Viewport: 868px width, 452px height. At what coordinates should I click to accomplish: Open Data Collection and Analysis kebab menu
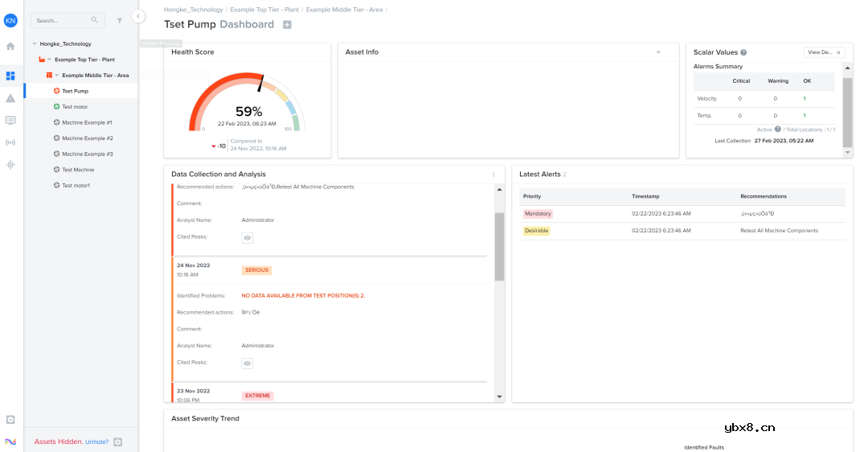493,175
